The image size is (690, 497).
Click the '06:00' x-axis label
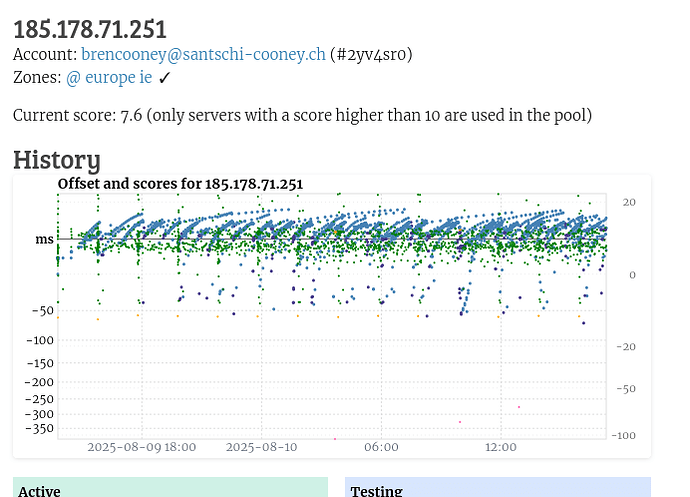point(381,447)
